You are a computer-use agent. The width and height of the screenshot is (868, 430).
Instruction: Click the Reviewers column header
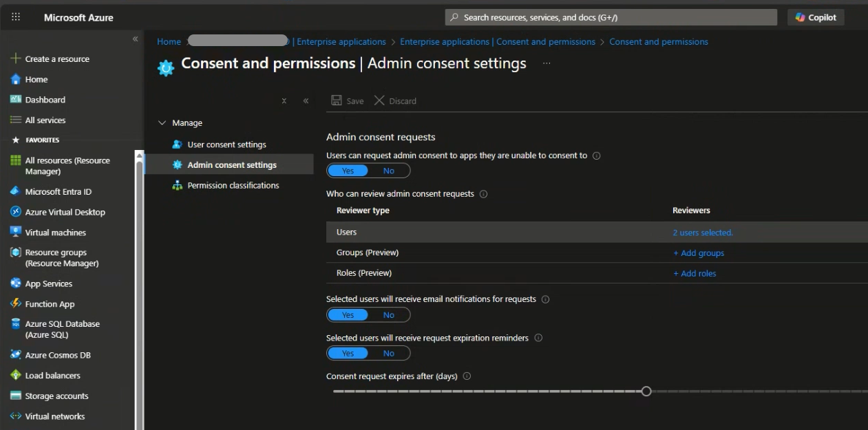click(x=691, y=211)
